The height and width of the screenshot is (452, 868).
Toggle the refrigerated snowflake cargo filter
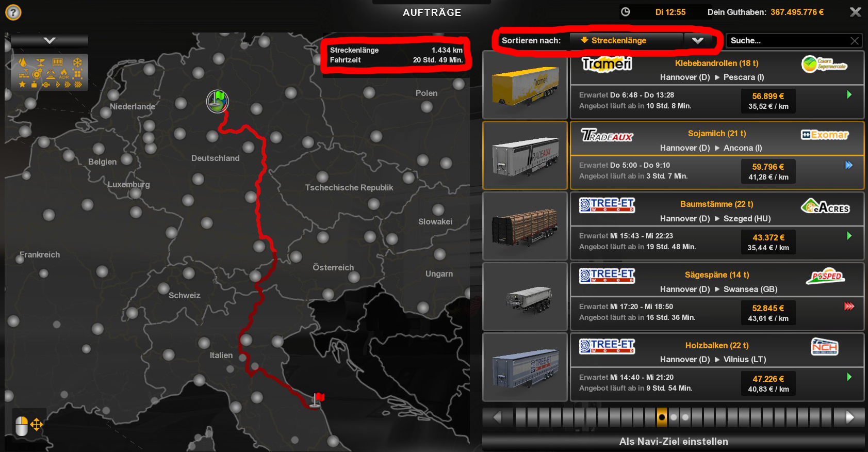click(x=77, y=62)
